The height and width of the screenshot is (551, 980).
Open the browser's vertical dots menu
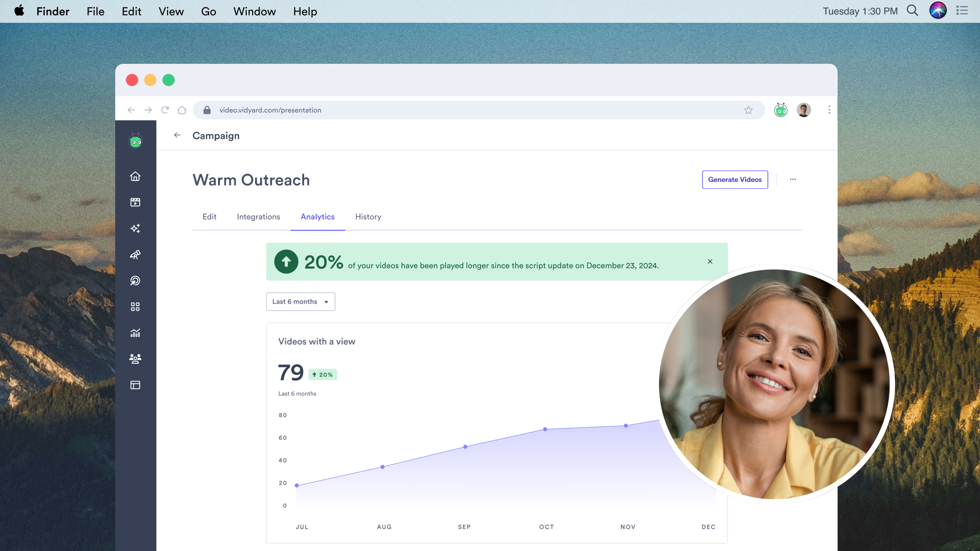click(x=829, y=110)
